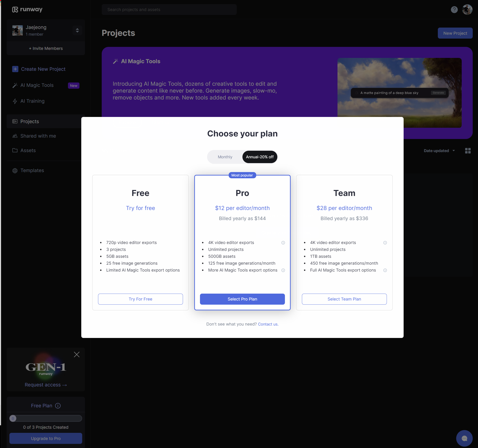This screenshot has width=478, height=448.
Task: Close the GEN-1 promo card
Action: (x=77, y=354)
